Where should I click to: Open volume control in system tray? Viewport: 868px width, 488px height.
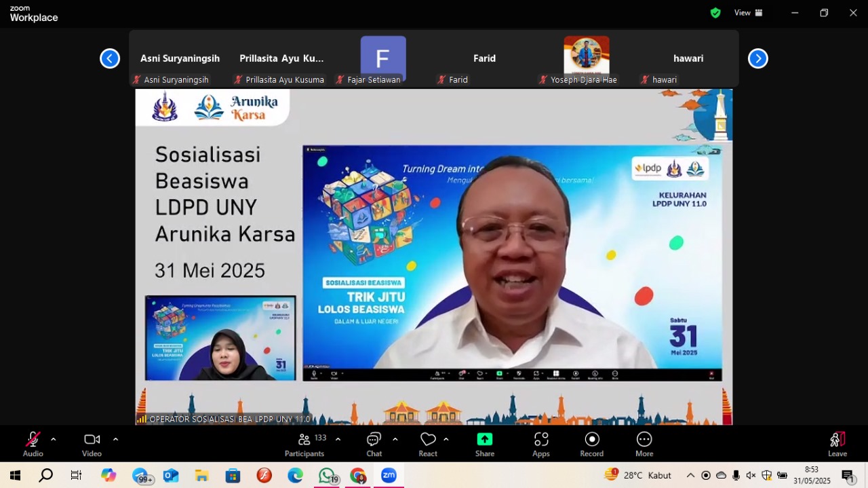click(751, 475)
